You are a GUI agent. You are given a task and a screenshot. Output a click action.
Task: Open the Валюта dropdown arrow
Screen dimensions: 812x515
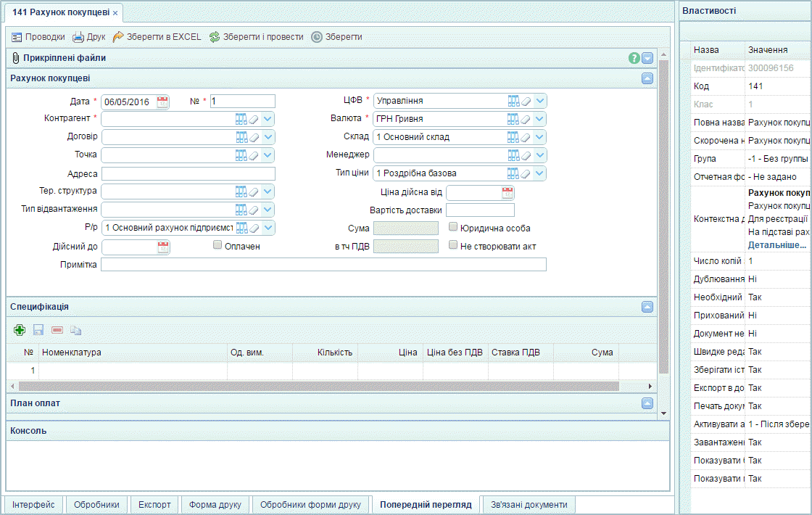[x=539, y=119]
